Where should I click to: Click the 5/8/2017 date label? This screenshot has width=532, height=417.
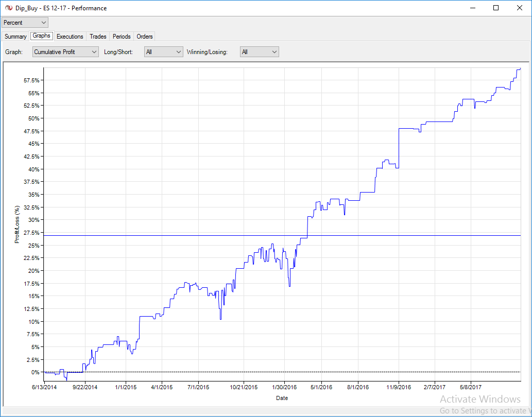click(x=471, y=387)
